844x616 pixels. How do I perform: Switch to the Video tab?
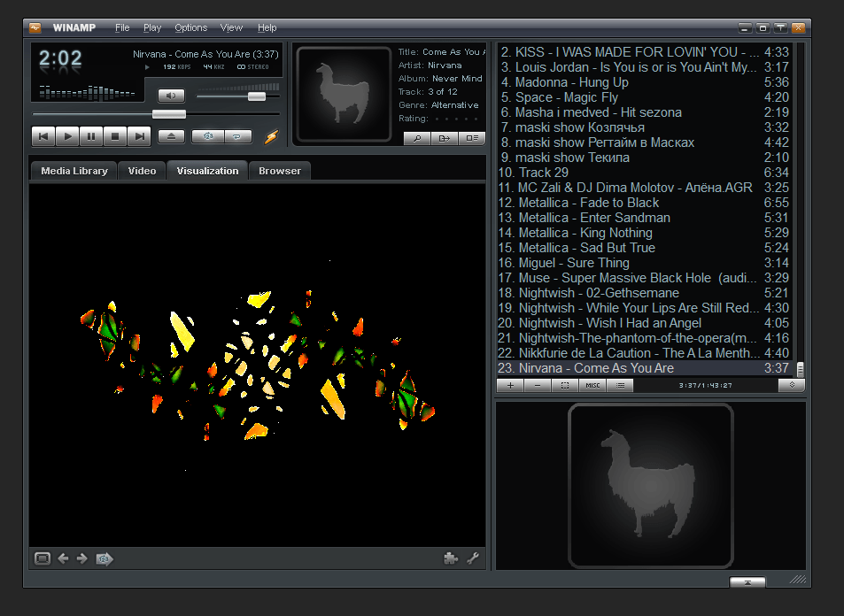[142, 171]
